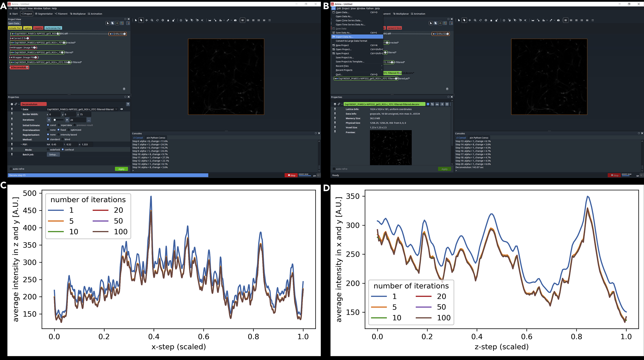Enable intensity based regularization

(x=58, y=135)
